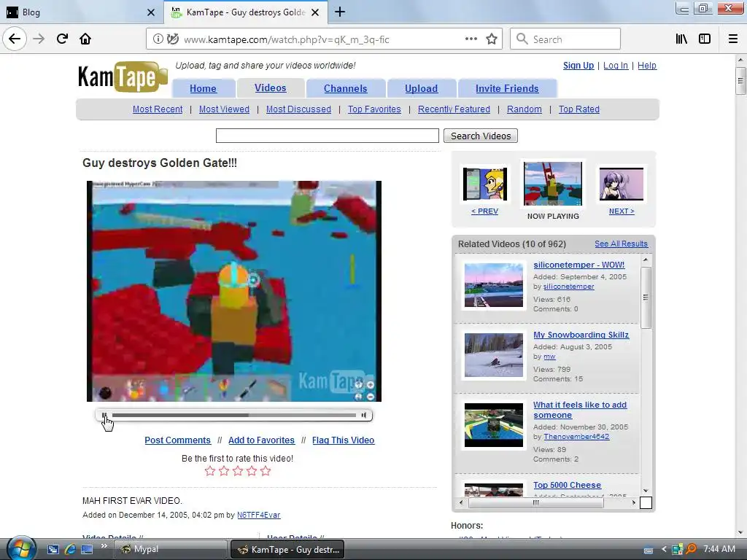Image resolution: width=747 pixels, height=560 pixels.
Task: Expand the quick launch chevron
Action: click(x=104, y=546)
